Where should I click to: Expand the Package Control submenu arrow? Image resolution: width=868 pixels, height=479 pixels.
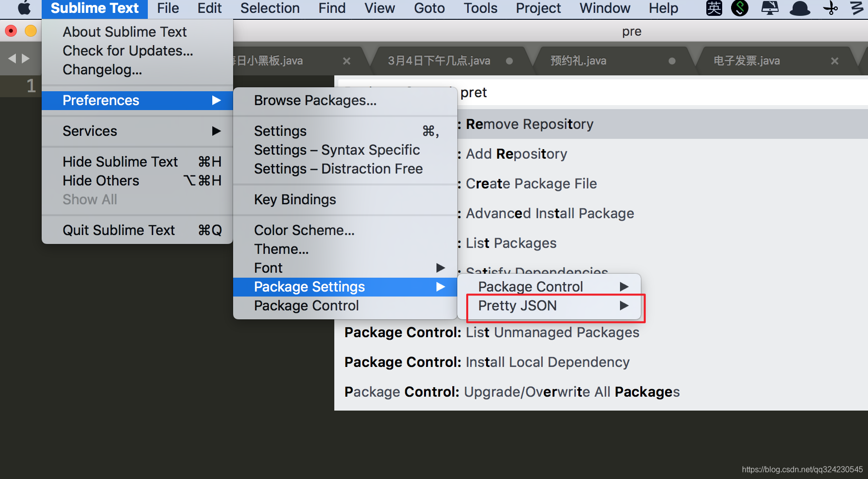(624, 286)
